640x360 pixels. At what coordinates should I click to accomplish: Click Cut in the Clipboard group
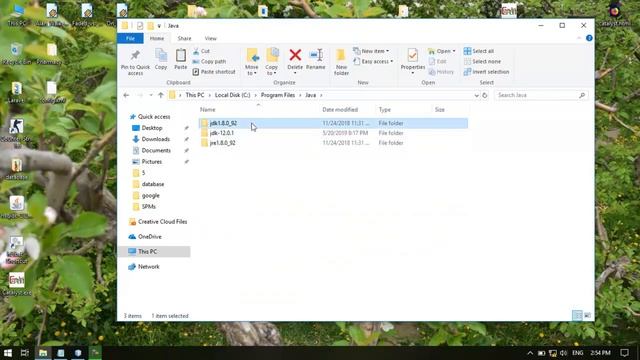click(x=201, y=51)
